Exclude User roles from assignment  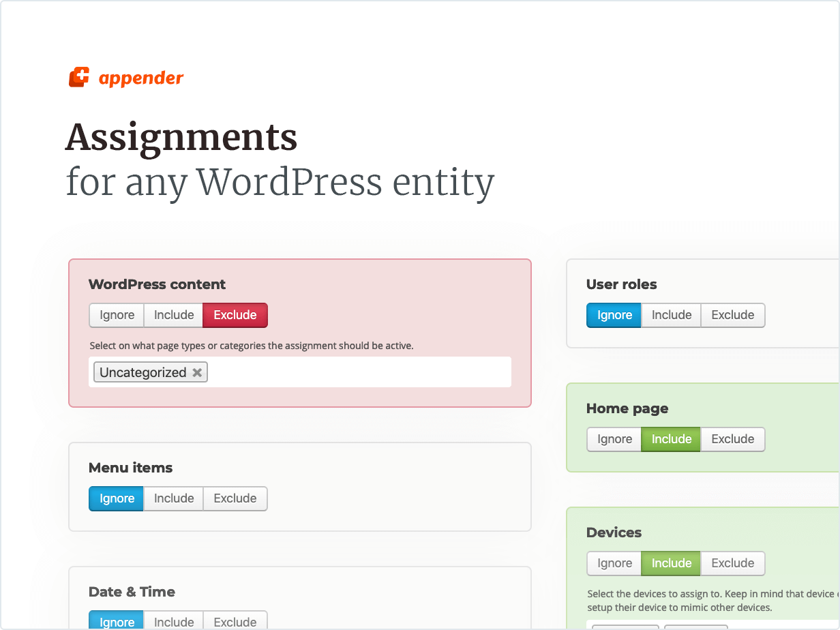(732, 315)
